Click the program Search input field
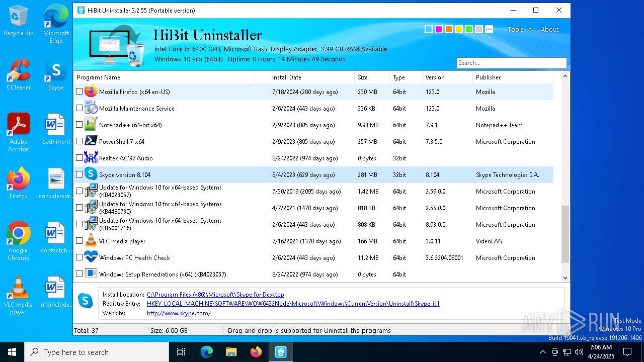This screenshot has width=644, height=362. pyautogui.click(x=512, y=63)
